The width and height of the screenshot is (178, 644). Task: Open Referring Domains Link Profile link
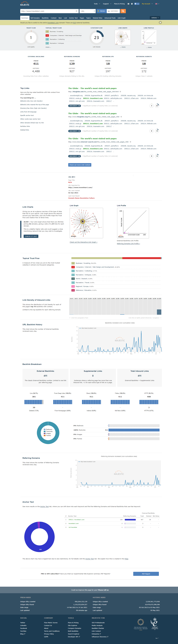128,244
